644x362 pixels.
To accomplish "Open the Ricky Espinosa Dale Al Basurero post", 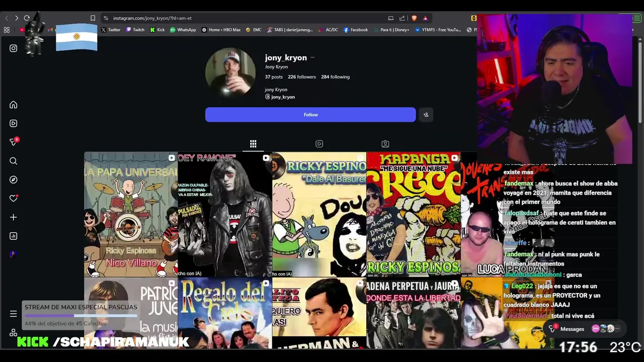I will click(319, 214).
